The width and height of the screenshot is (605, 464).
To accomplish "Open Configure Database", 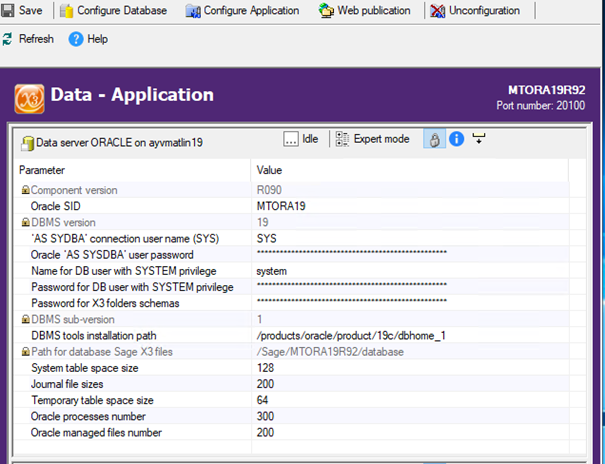I will tap(115, 11).
